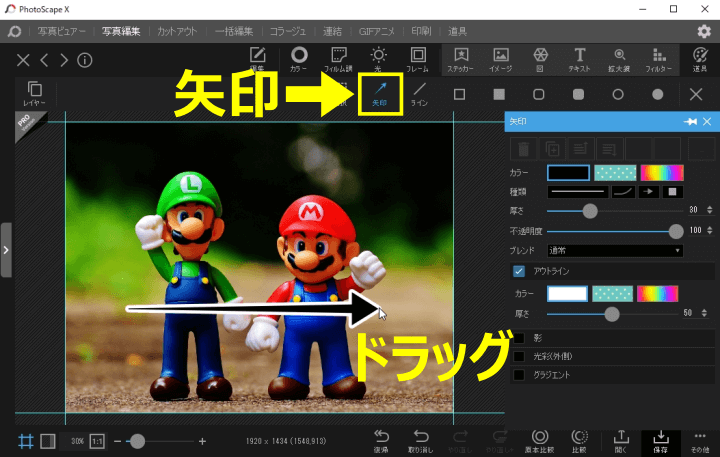The width and height of the screenshot is (720, 457).
Task: Open the コラージュ tab
Action: [x=288, y=31]
